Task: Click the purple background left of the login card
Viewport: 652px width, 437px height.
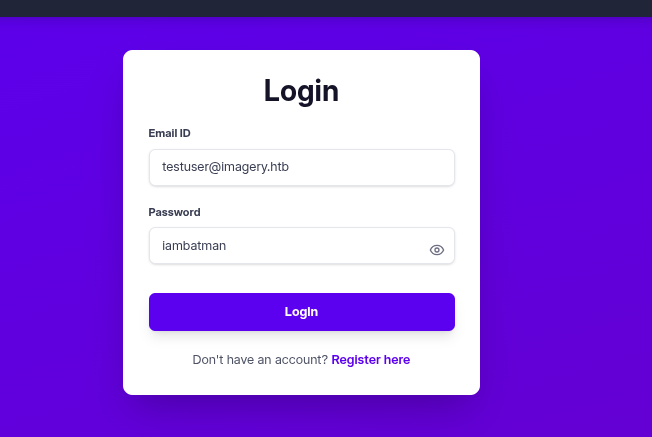Action: click(62, 222)
